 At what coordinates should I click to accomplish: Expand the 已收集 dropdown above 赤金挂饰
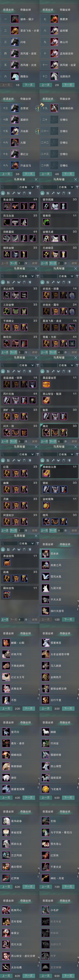26,544
